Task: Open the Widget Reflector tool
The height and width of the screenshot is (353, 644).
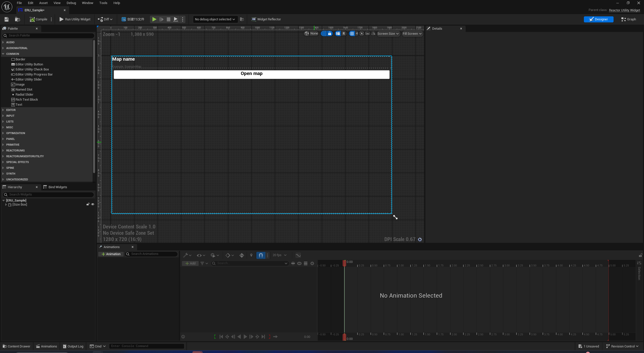Action: point(266,19)
